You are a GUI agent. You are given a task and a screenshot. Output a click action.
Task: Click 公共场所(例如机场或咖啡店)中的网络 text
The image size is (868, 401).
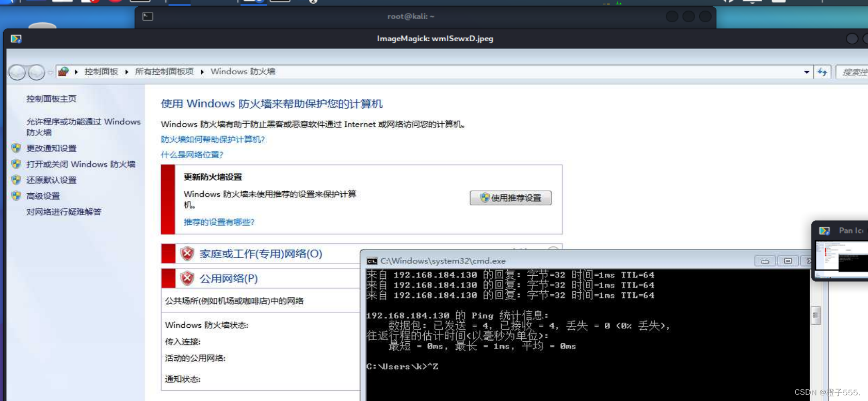[234, 300]
